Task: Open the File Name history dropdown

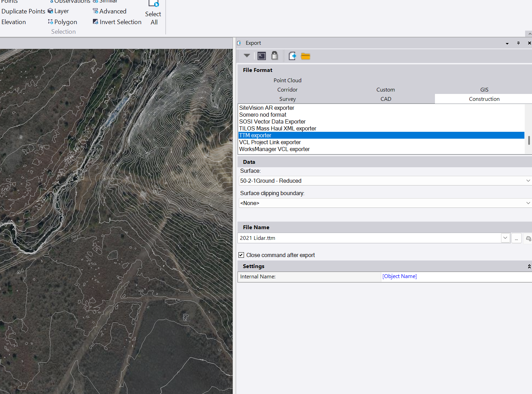Action: pyautogui.click(x=505, y=238)
